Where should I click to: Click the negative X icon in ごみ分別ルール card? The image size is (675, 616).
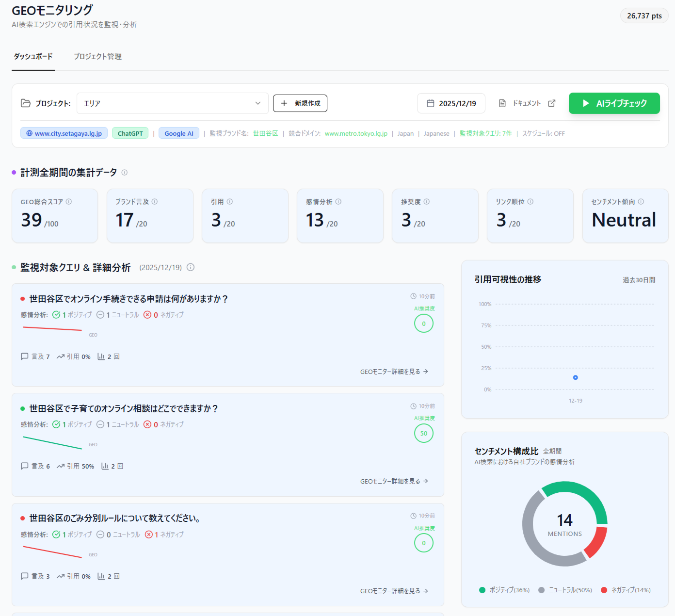[x=149, y=535]
